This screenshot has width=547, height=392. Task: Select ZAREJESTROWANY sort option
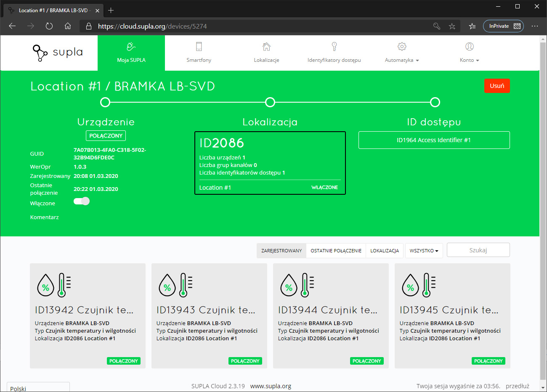[281, 251]
